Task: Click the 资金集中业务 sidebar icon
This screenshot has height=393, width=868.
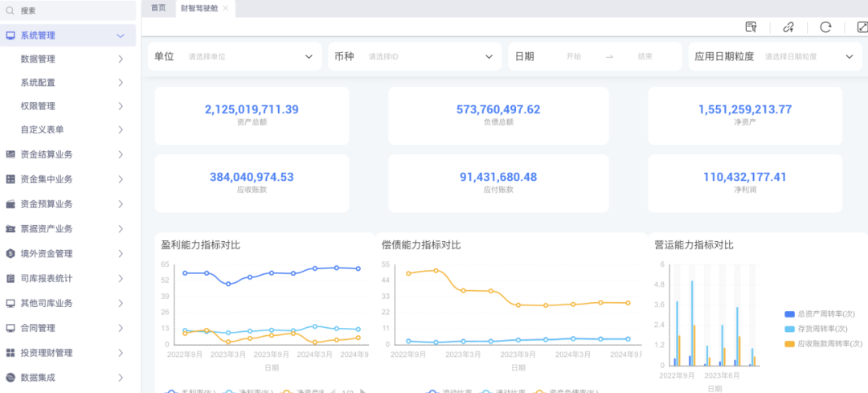Action: point(10,179)
